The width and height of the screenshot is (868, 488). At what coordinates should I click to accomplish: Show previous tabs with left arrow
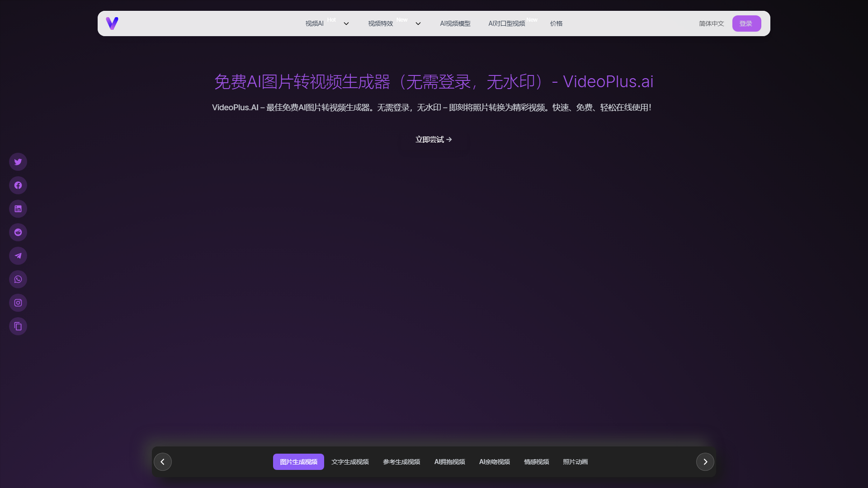(x=163, y=462)
